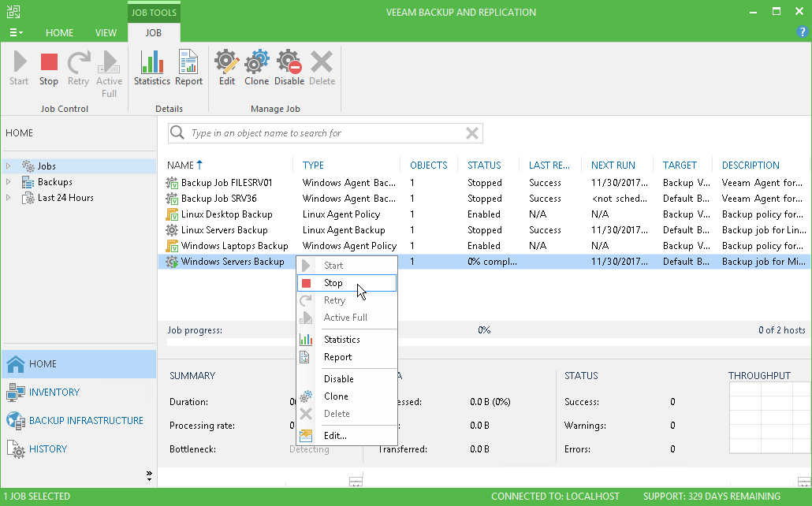Image resolution: width=812 pixels, height=506 pixels.
Task: Open the BACKUP INFRASTRUCTURE view
Action: click(x=79, y=421)
